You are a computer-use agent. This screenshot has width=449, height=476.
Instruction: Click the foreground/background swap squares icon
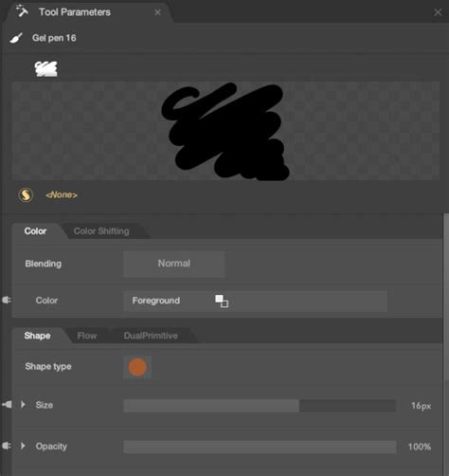222,301
